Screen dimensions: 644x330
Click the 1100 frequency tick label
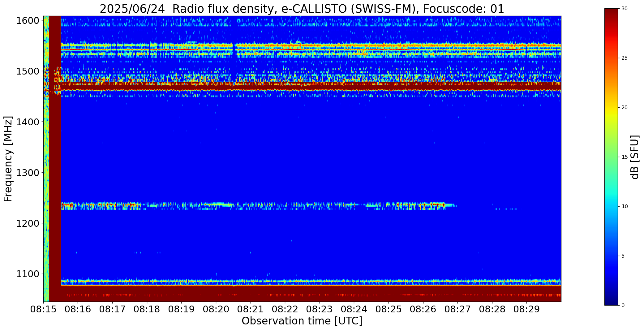pos(28,274)
